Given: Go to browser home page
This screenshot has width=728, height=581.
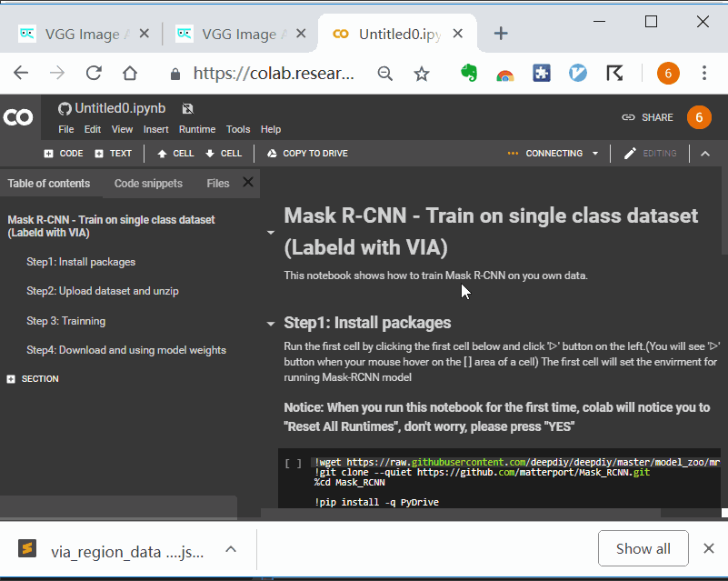Looking at the screenshot, I should (x=130, y=73).
